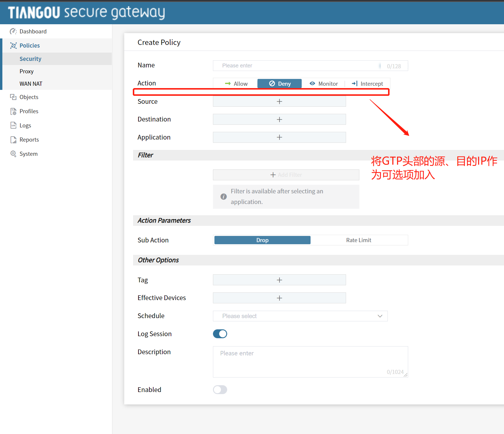The width and height of the screenshot is (504, 434).
Task: Click the Description text area
Action: (310, 362)
